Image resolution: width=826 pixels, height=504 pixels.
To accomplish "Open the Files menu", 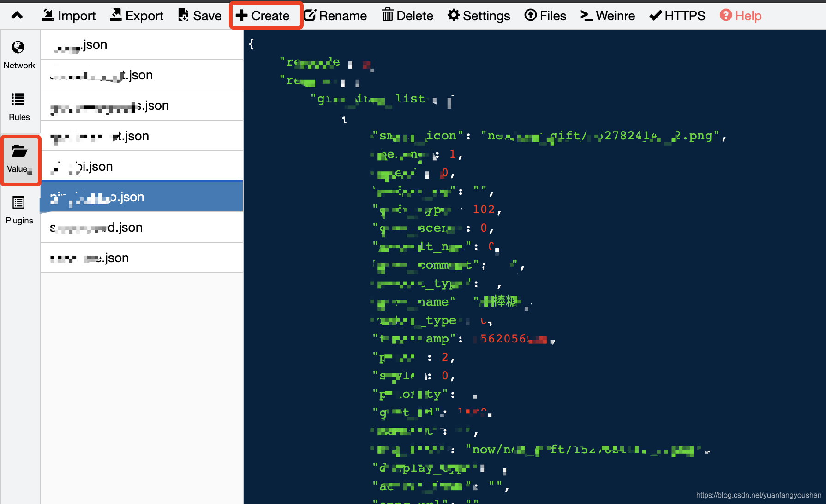I will coord(545,16).
